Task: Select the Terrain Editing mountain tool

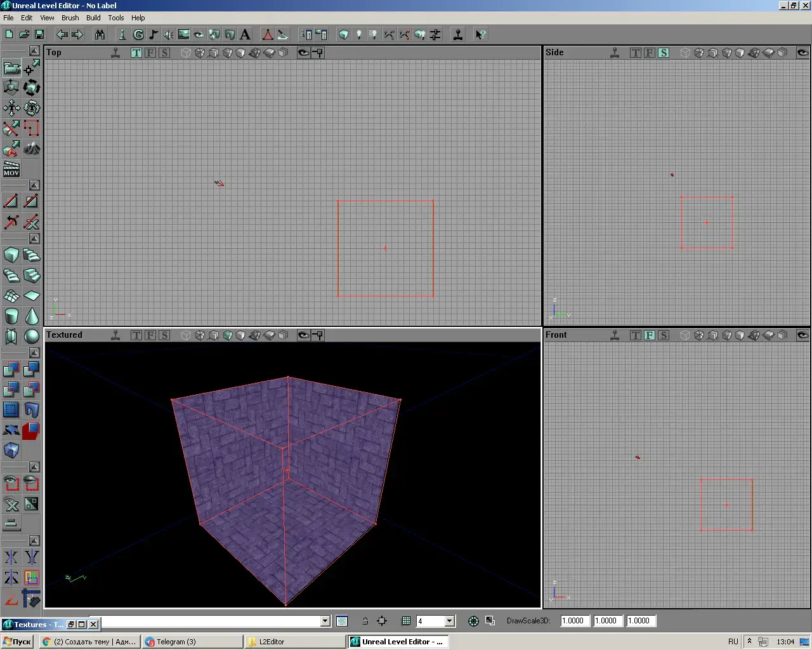Action: point(32,149)
